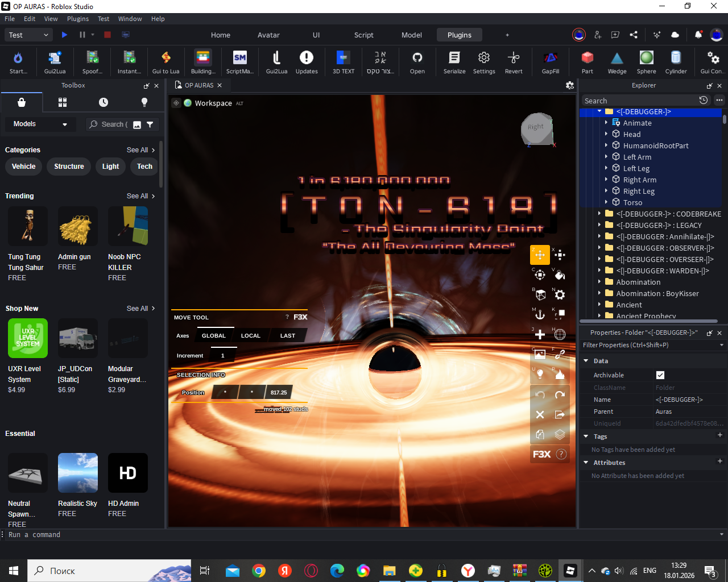This screenshot has width=728, height=582.
Task: Click the Explorer Search field
Action: tap(639, 101)
